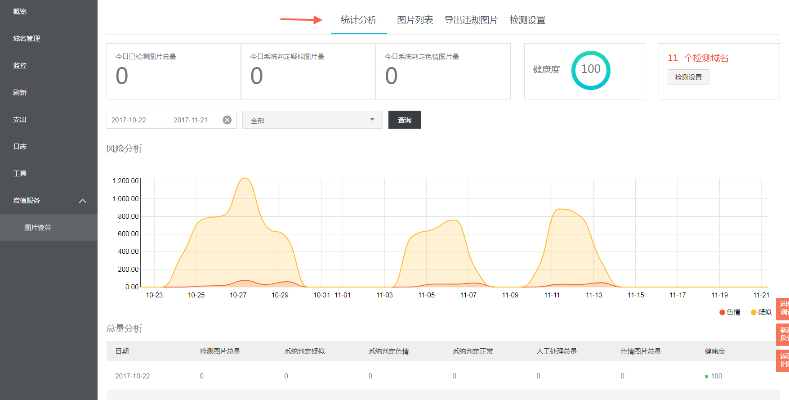Open the 2017-10-22 date link in table
Image resolution: width=789 pixels, height=400 pixels.
point(131,375)
